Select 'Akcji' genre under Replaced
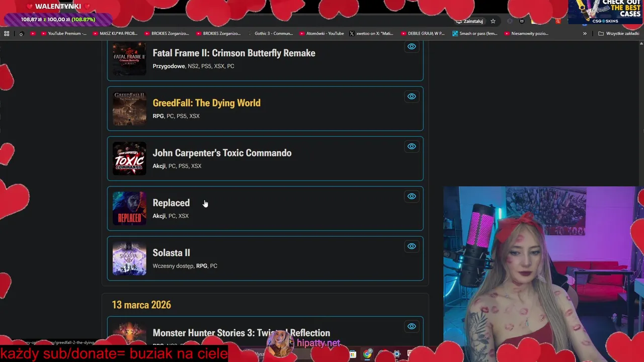The width and height of the screenshot is (644, 362). (x=159, y=216)
